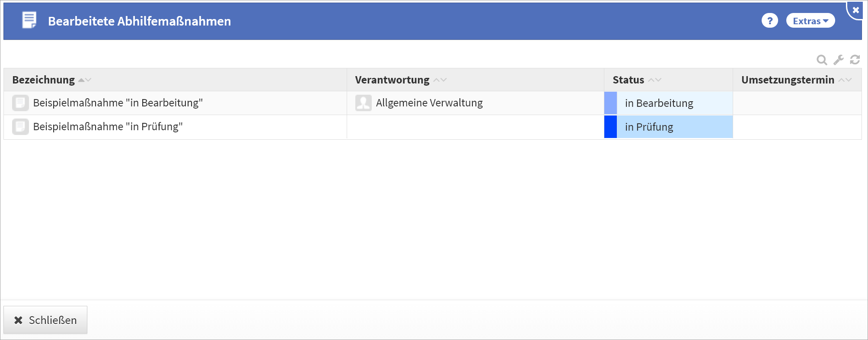This screenshot has width=868, height=340.
Task: Close dialog with top-right X
Action: [855, 10]
